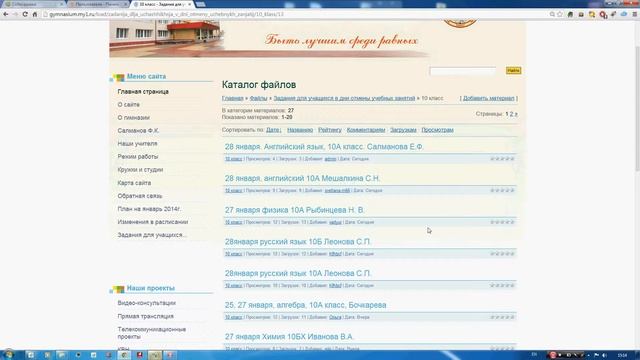Click the zoom magnifier icon in address bar
This screenshot has height=360, width=640.
[552, 14]
